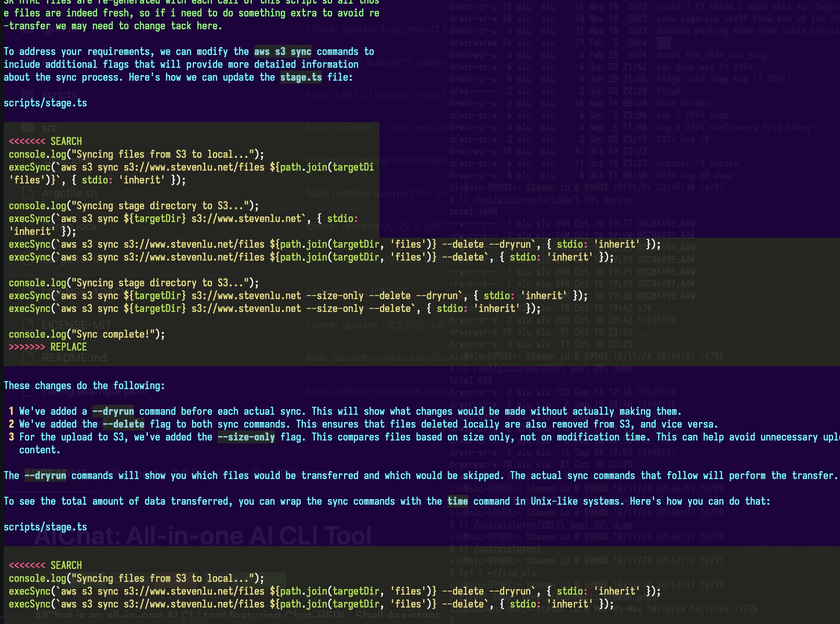Image resolution: width=840 pixels, height=624 pixels.
Task: Click the faint file icon beside README.md
Action: tap(28, 357)
